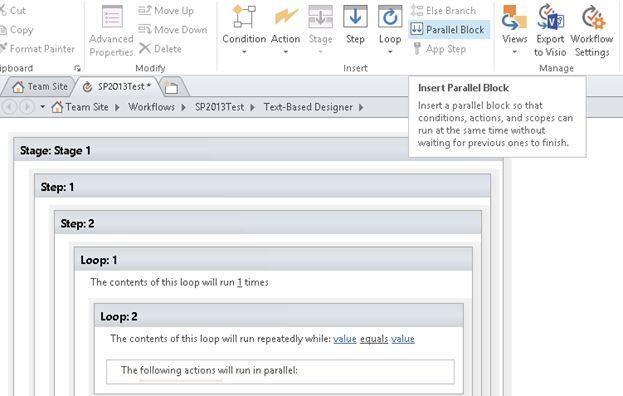
Task: Expand the Action dropdown arrow
Action: pyautogui.click(x=286, y=52)
